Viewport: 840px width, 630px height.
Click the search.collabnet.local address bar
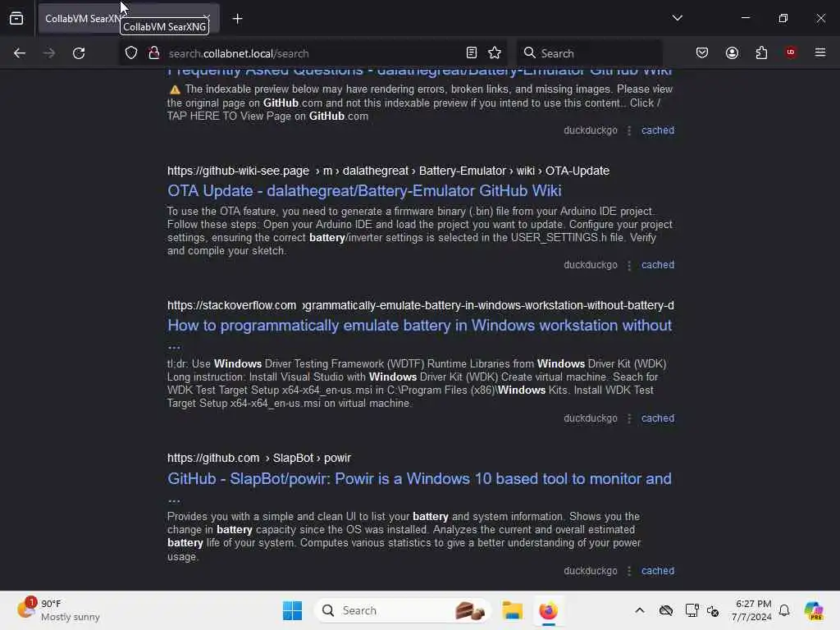[x=313, y=53]
